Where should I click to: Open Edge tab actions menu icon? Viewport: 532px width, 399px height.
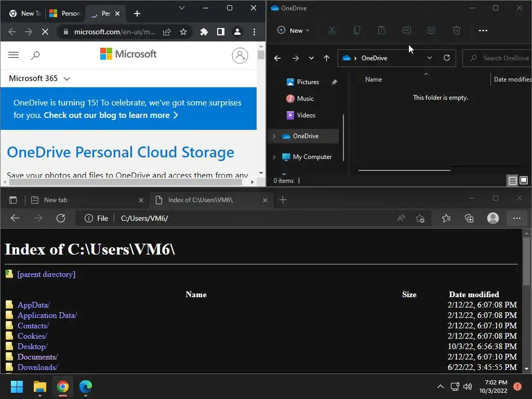pos(13,200)
